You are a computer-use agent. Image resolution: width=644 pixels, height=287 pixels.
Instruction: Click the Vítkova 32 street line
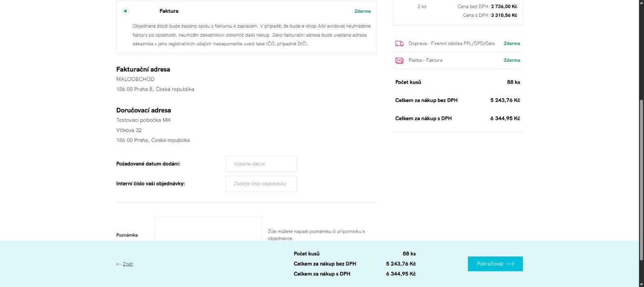(x=129, y=130)
